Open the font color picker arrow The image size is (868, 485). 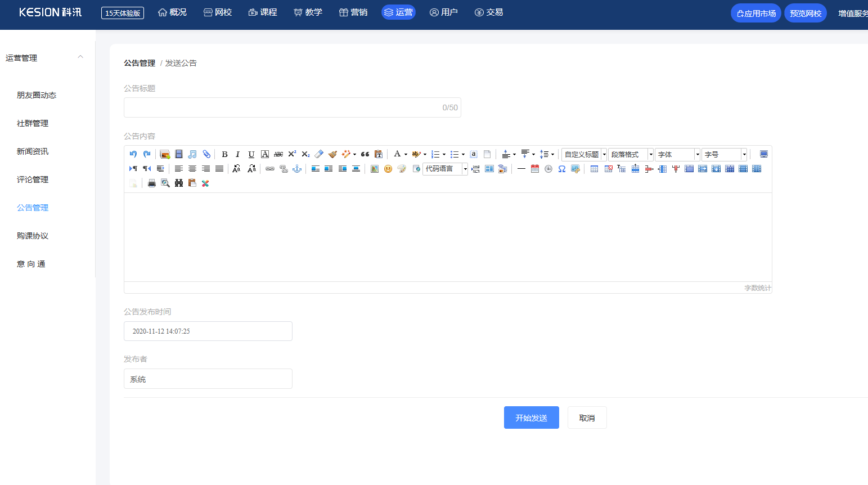pyautogui.click(x=406, y=154)
